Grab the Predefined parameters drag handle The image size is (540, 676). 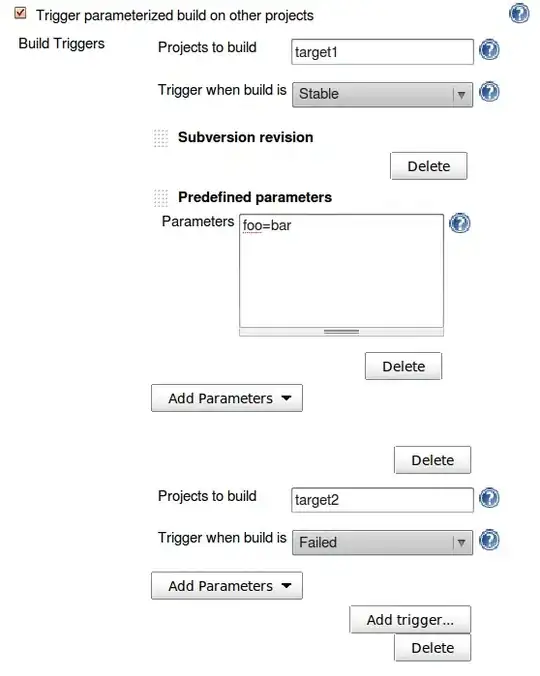[x=161, y=198]
